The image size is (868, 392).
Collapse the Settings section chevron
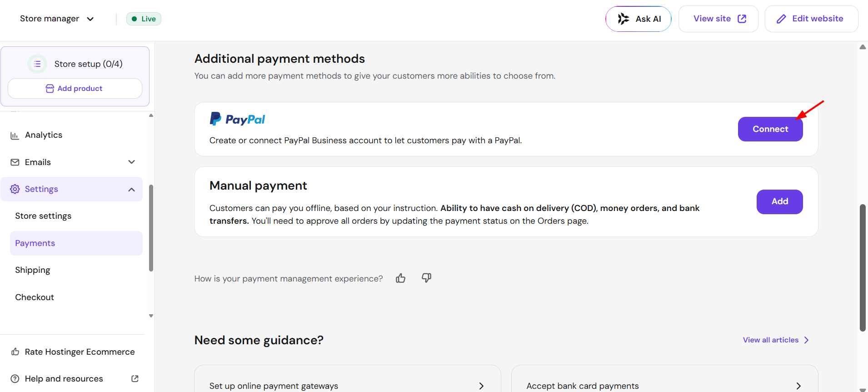[x=131, y=189]
